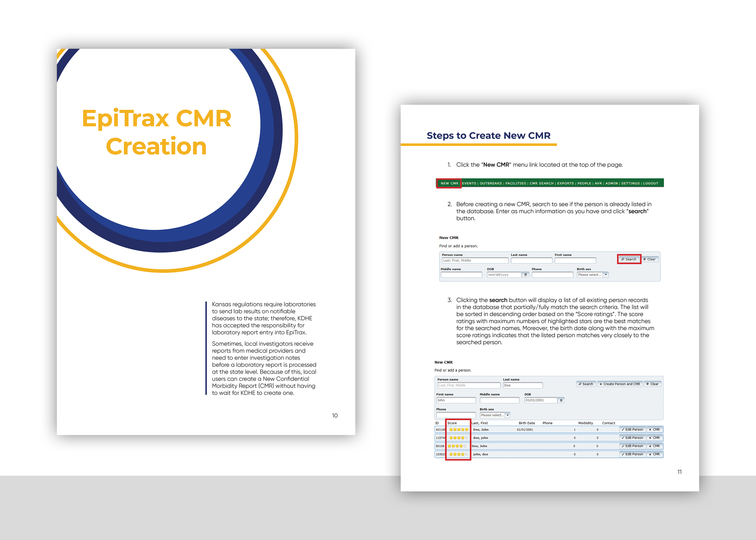Open the PEOPLE menu item

click(x=584, y=183)
